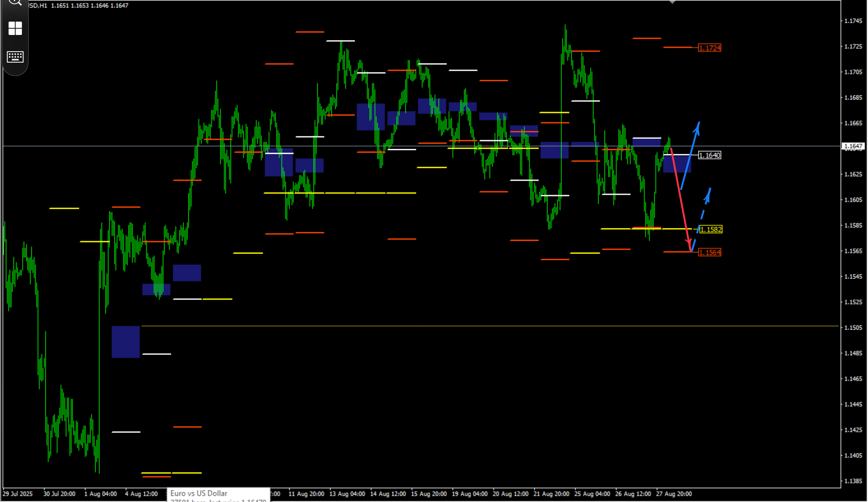Click the 11 Aug 20:00 time axis label
Screen dimensions: 868x502
point(306,494)
